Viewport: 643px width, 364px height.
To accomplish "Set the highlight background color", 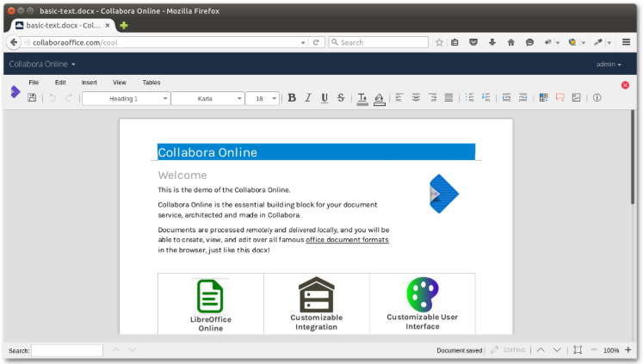I will (x=380, y=99).
